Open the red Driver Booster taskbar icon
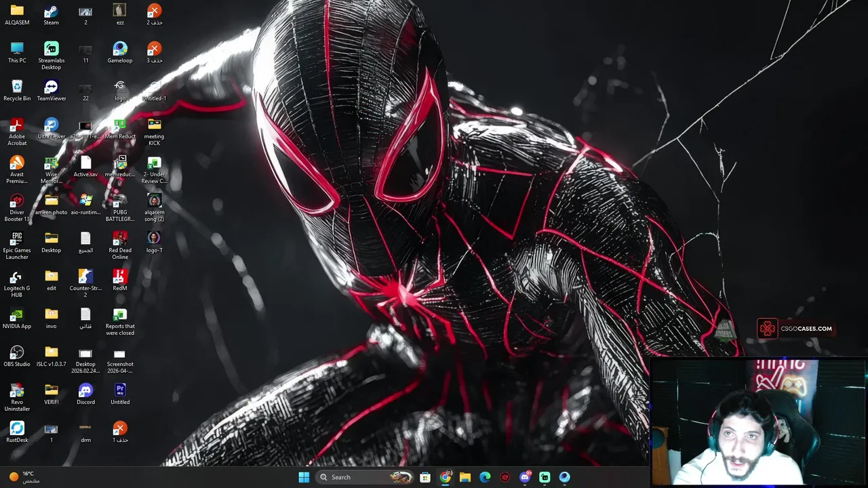 (505, 477)
